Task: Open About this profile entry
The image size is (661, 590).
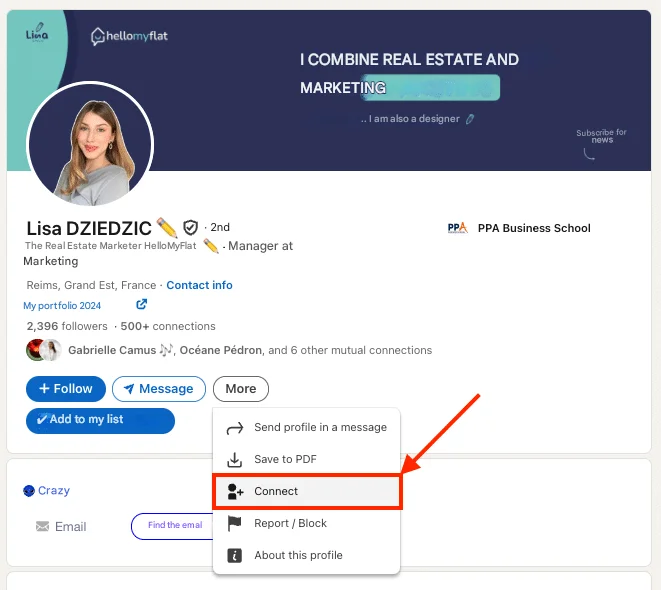Action: (x=306, y=555)
